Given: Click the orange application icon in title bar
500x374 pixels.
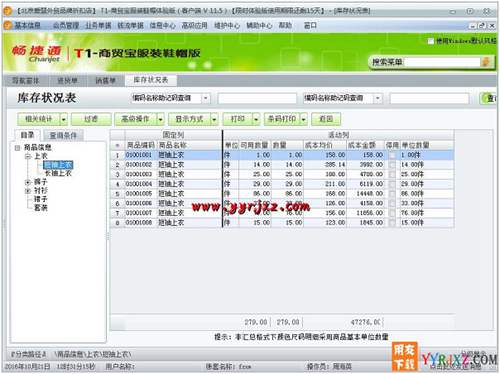Looking at the screenshot, I should [x=7, y=11].
